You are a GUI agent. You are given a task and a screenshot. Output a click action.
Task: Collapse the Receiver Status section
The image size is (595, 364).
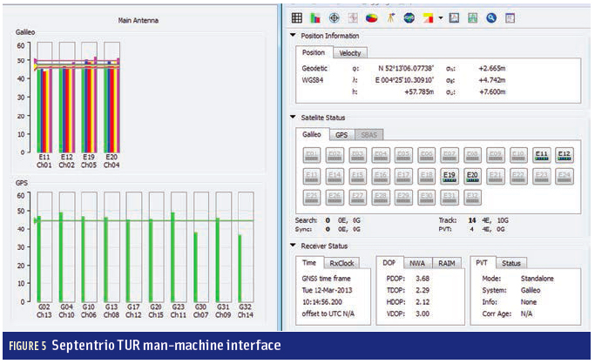click(293, 246)
